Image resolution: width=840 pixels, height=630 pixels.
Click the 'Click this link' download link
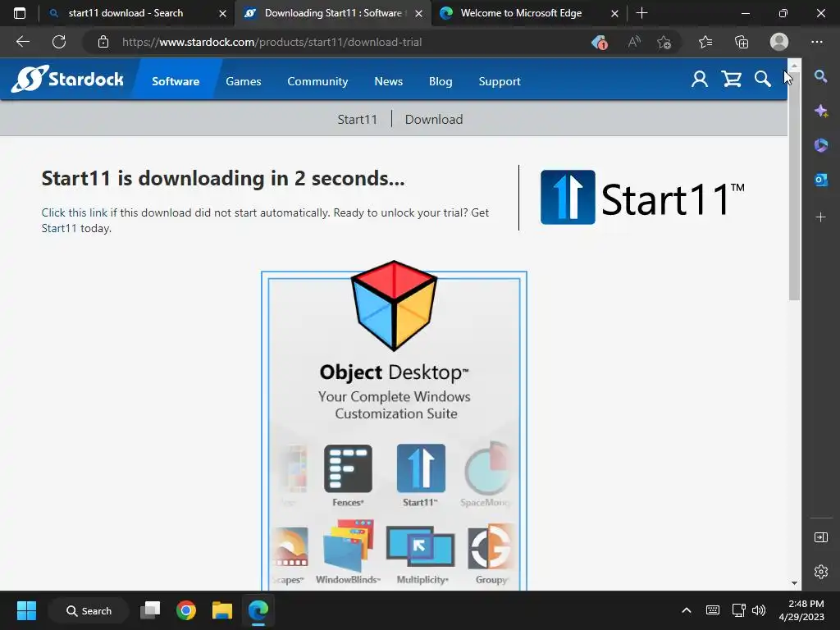pyautogui.click(x=75, y=212)
